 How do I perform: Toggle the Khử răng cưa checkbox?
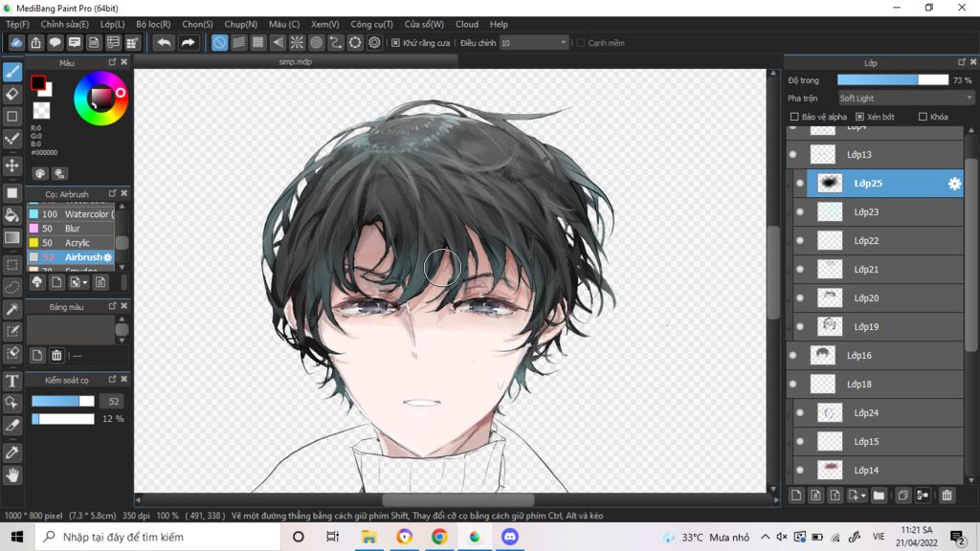pos(395,42)
